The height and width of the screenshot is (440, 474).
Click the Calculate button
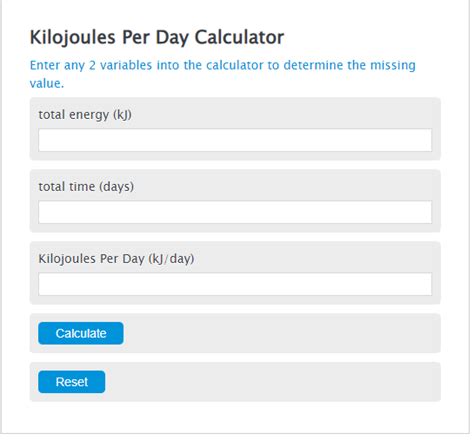point(81,333)
